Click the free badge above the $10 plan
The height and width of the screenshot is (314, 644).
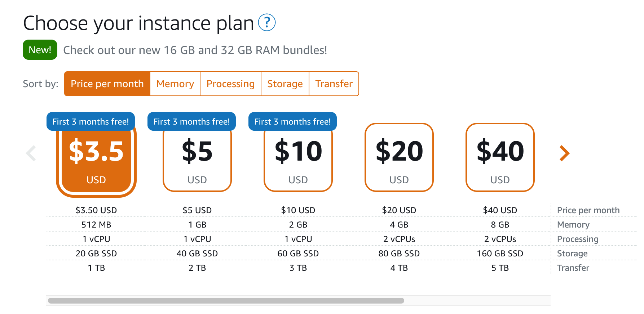tap(292, 122)
